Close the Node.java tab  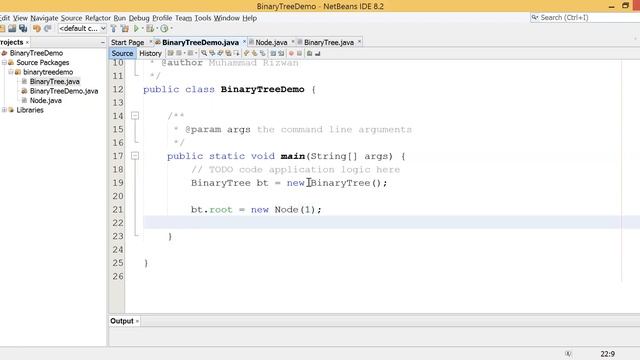[293, 42]
